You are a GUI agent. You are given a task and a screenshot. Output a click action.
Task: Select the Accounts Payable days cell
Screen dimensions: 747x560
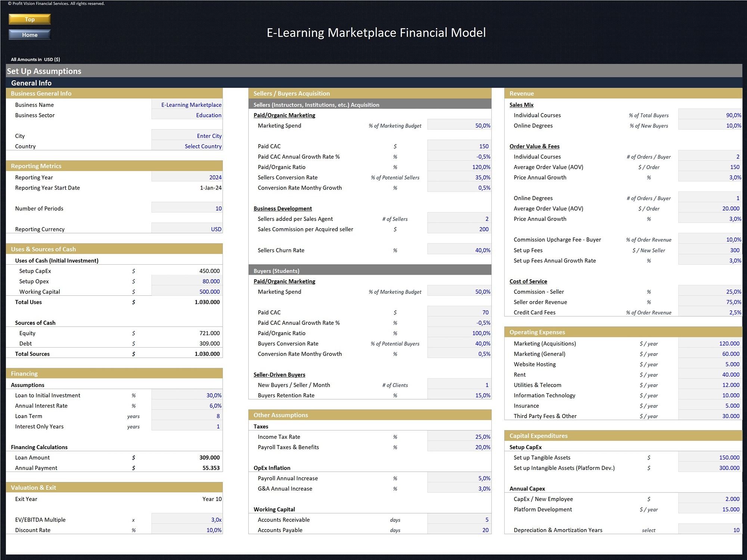pos(459,530)
